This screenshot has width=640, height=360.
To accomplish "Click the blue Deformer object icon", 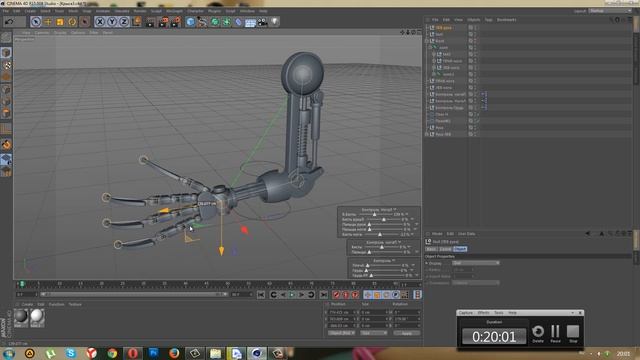I will [238, 22].
